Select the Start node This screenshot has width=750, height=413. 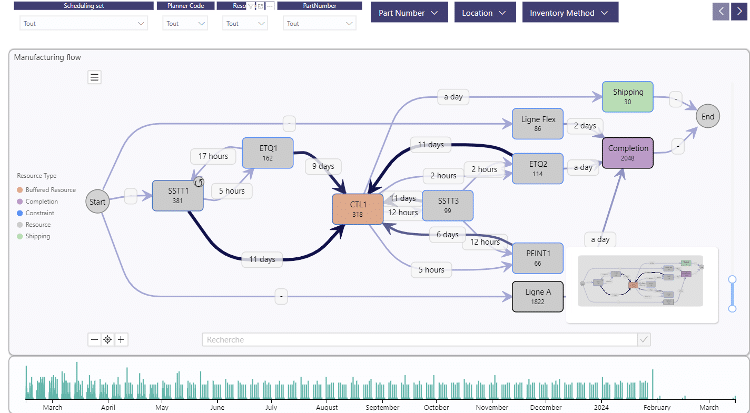pyautogui.click(x=97, y=201)
